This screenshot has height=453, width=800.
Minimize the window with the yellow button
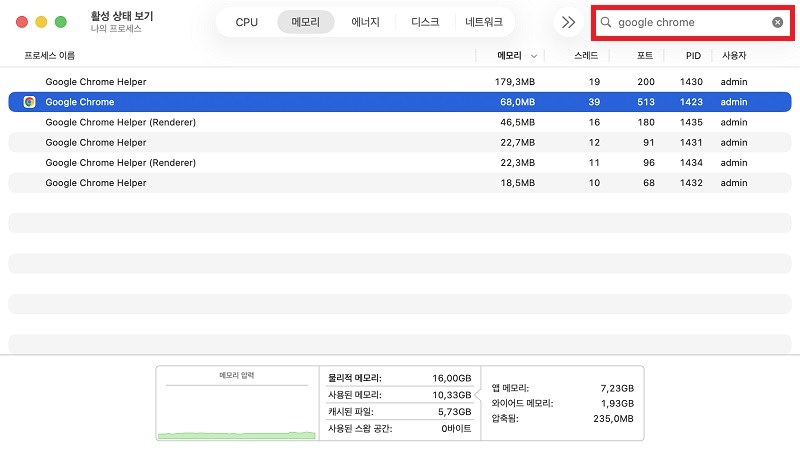[x=41, y=22]
